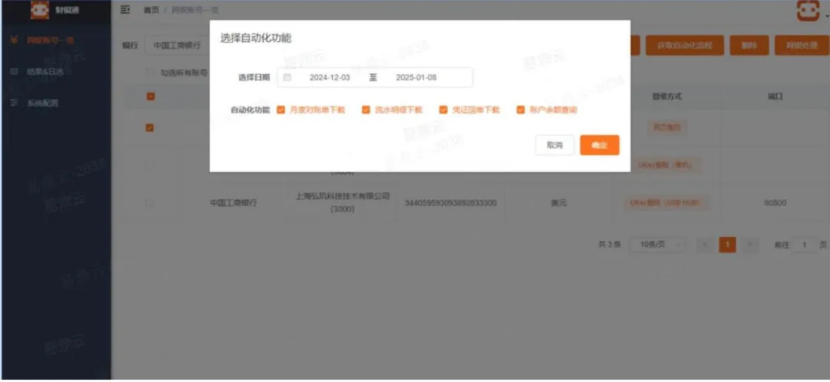
Task: Open the robot avatar menu at top right
Action: [x=808, y=11]
